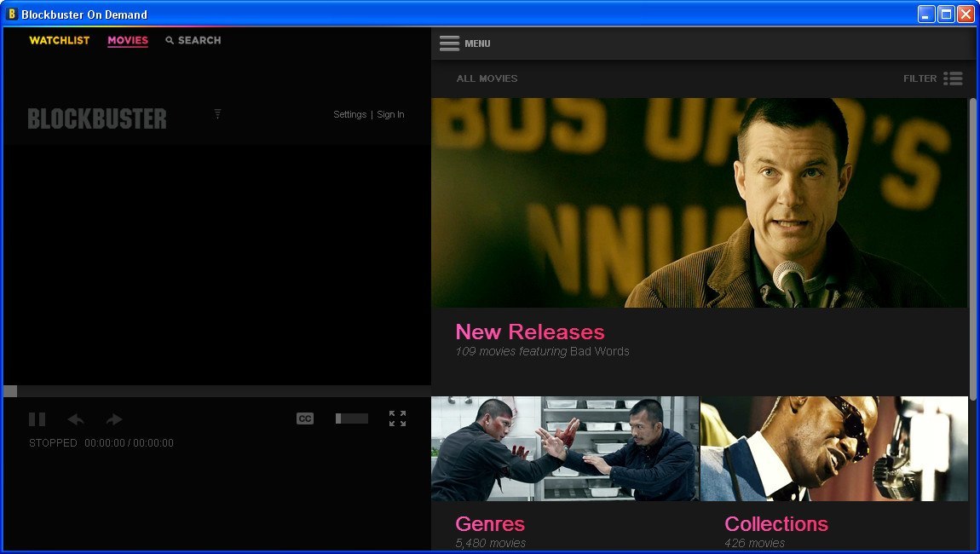The width and height of the screenshot is (980, 554).
Task: Click the STOPPED playback status text
Action: click(53, 442)
